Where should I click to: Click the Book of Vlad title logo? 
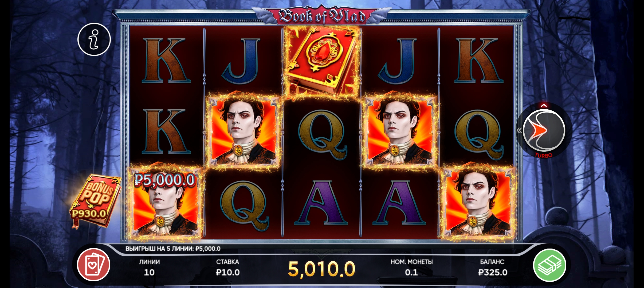322,16
